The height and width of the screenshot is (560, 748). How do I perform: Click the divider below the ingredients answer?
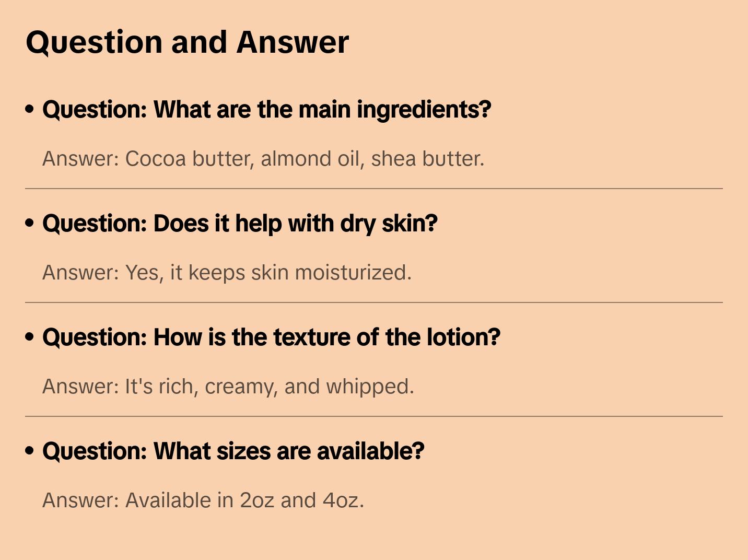pyautogui.click(x=374, y=189)
